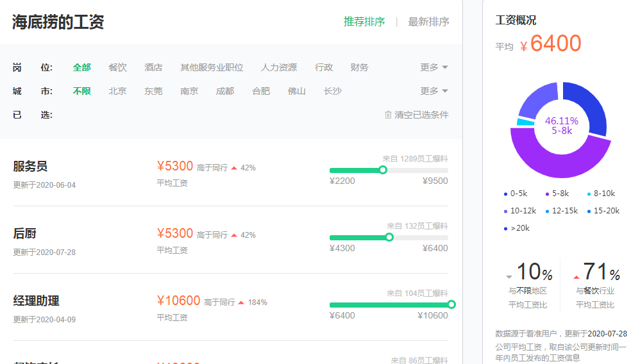Click the 10-12k legend dot
The image size is (640, 364).
click(x=506, y=211)
